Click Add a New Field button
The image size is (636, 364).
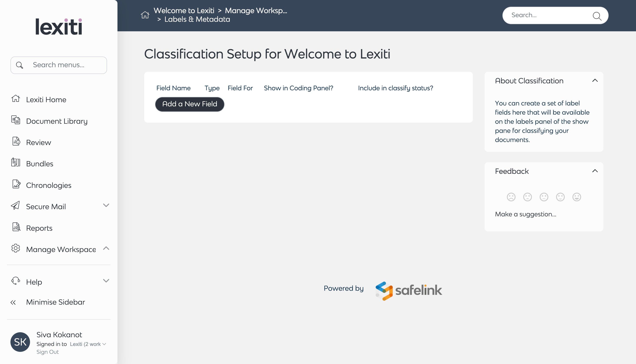[189, 104]
